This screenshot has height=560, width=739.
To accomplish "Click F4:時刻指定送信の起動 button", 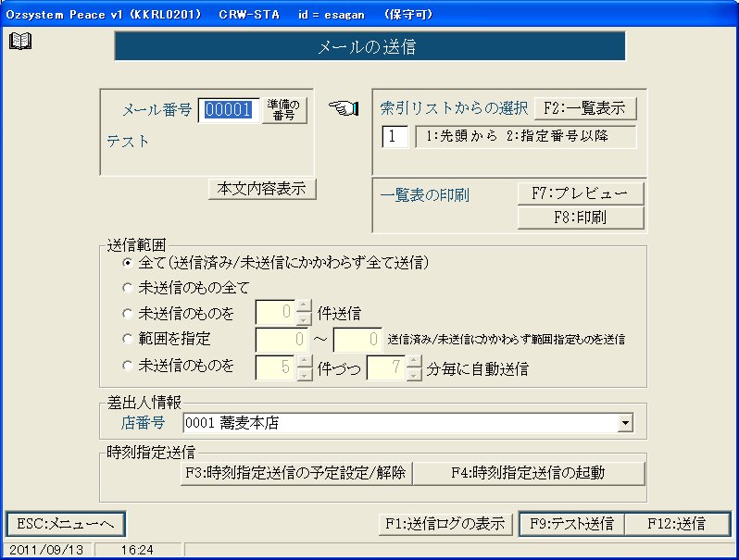I will (x=529, y=473).
